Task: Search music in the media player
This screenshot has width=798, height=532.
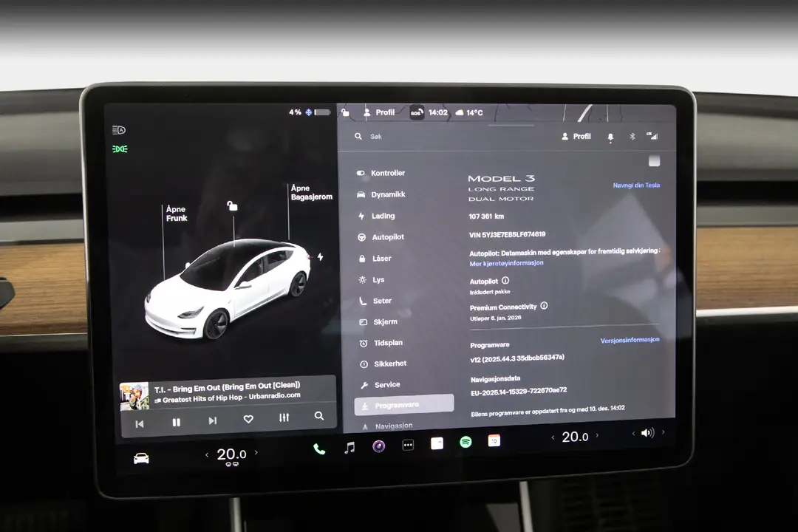Action: [319, 416]
